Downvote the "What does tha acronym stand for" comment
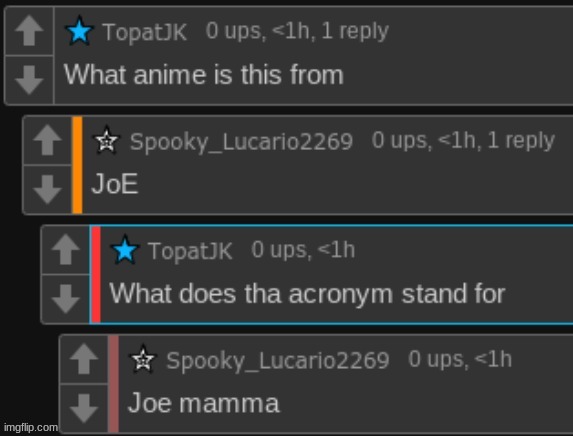573x436 pixels. tap(66, 299)
